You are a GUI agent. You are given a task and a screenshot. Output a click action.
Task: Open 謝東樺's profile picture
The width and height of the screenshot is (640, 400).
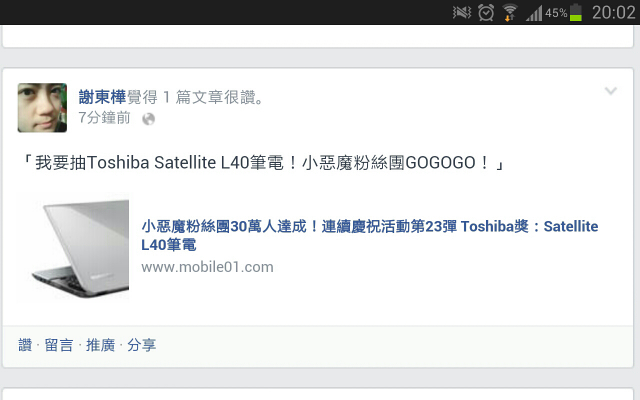click(42, 108)
